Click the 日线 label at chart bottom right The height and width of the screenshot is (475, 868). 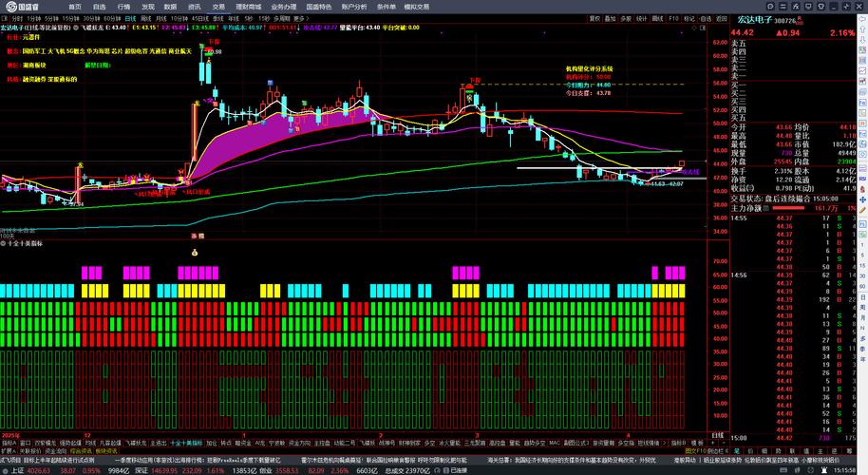pos(717,436)
